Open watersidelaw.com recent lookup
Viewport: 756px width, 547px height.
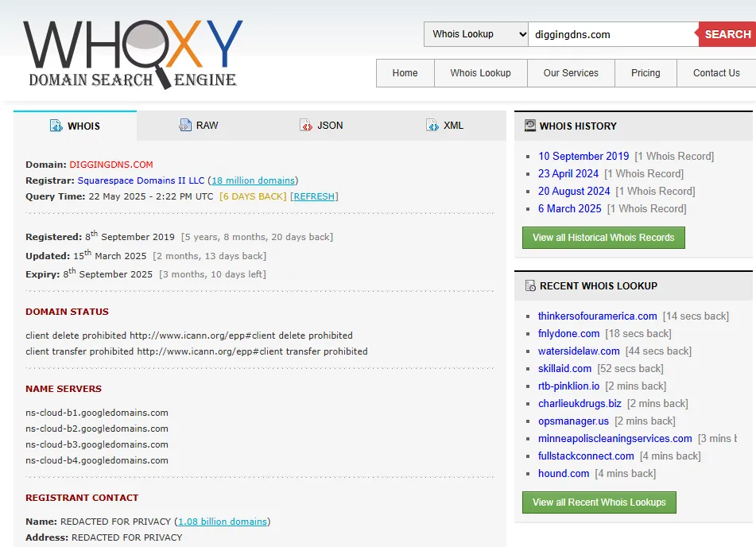(579, 351)
